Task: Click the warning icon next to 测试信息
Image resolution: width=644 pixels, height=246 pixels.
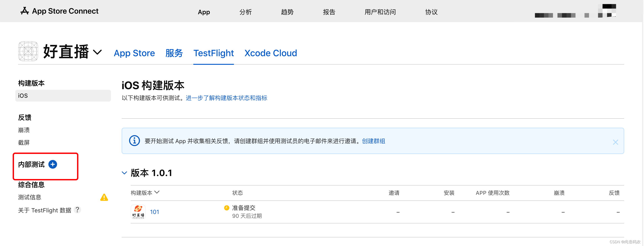Action: tap(105, 197)
